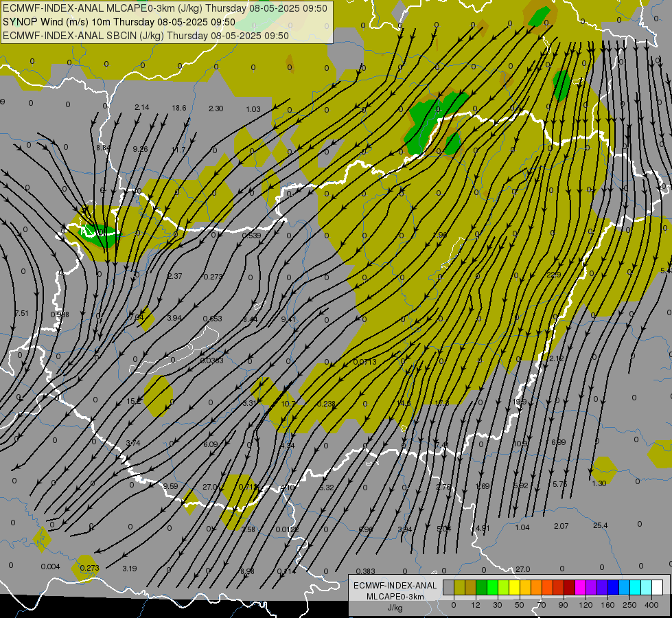Click the 6.09 value on the map
672x618 pixels.
pos(211,444)
